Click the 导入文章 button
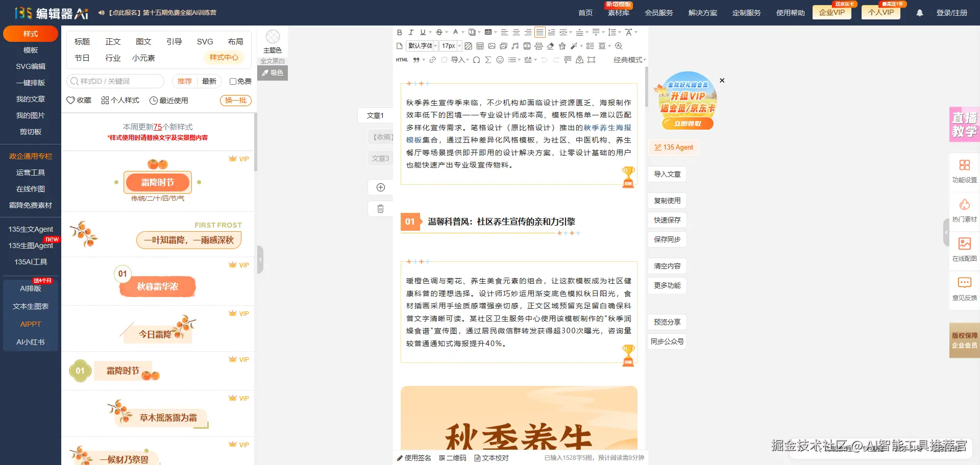The image size is (980, 465). (667, 174)
